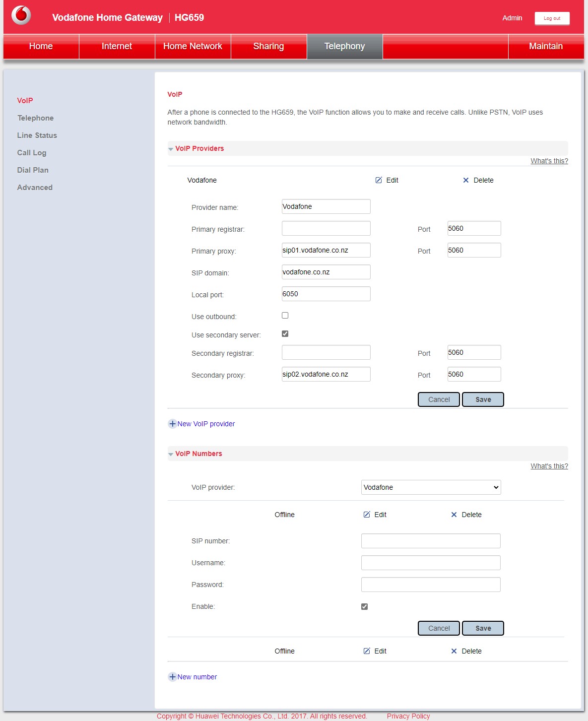
Task: Go to the Home Network tab
Action: (193, 46)
